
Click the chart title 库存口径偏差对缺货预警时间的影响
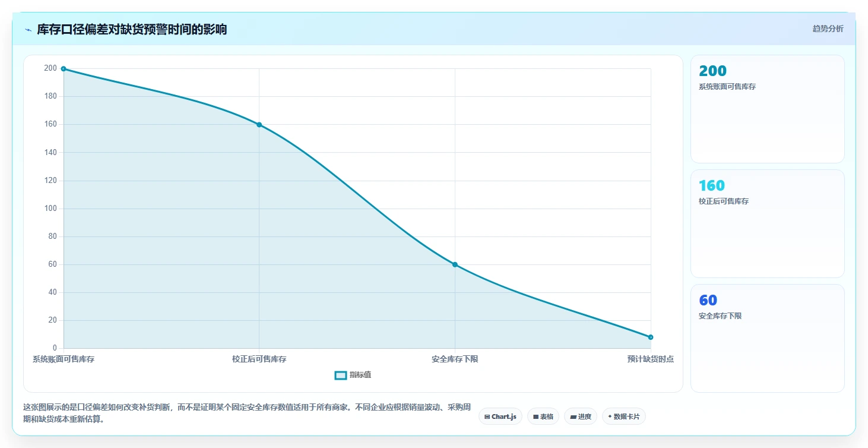pos(132,30)
